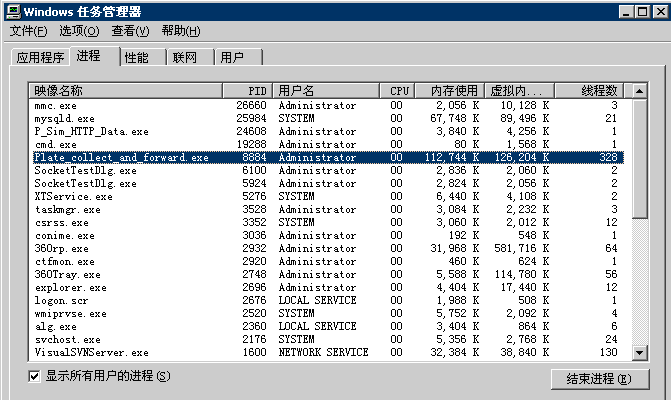Viewport: 671px width, 400px height.
Task: Select the mmc.exe process row
Action: 328,105
